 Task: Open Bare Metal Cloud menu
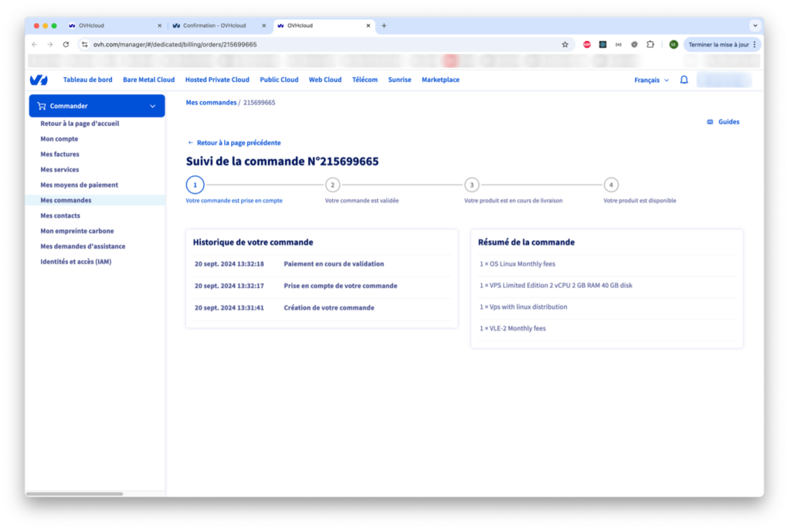(x=149, y=80)
